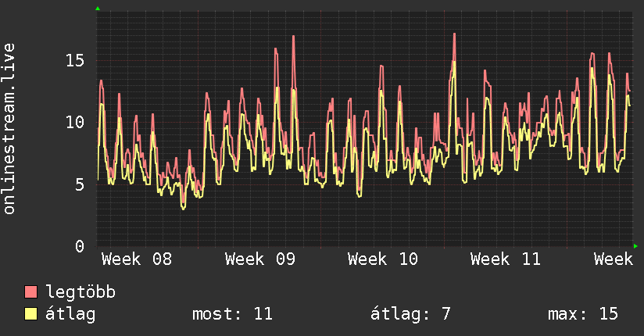Click the y-axis value 15
Screen dimensions: 644x336
point(75,61)
